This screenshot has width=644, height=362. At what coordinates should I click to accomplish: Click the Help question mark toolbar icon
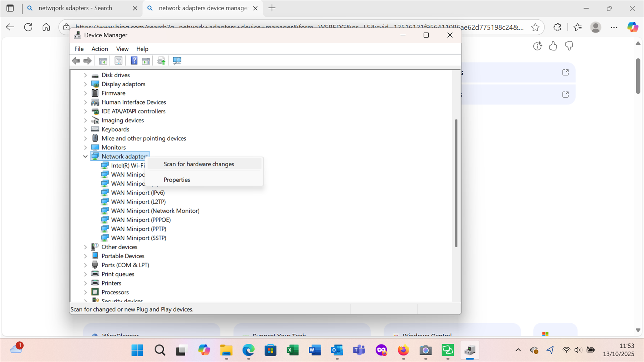133,60
